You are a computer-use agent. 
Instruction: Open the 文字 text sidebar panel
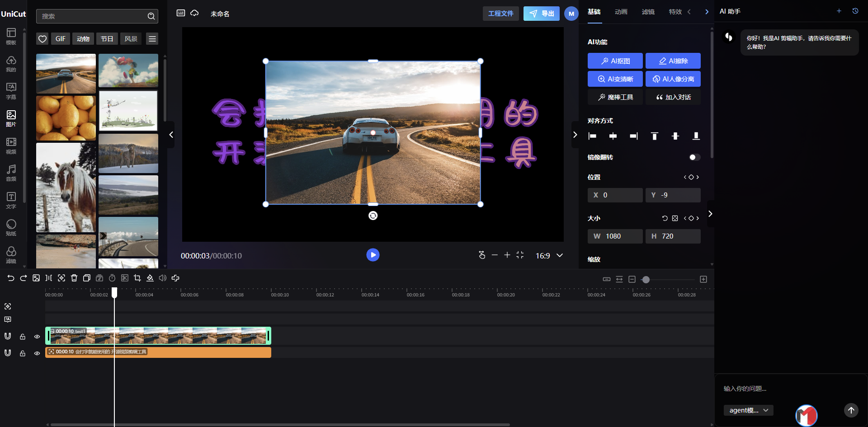(11, 201)
